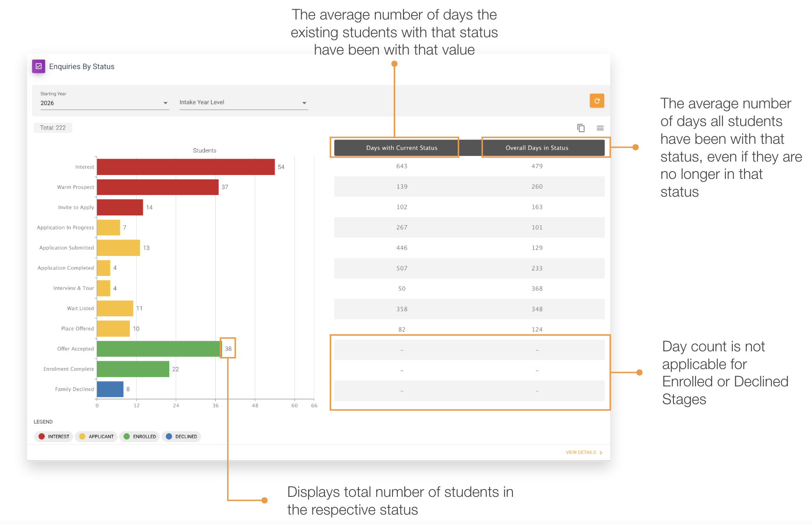The height and width of the screenshot is (525, 812).
Task: Toggle the ENROLLED series visibility
Action: coord(139,437)
